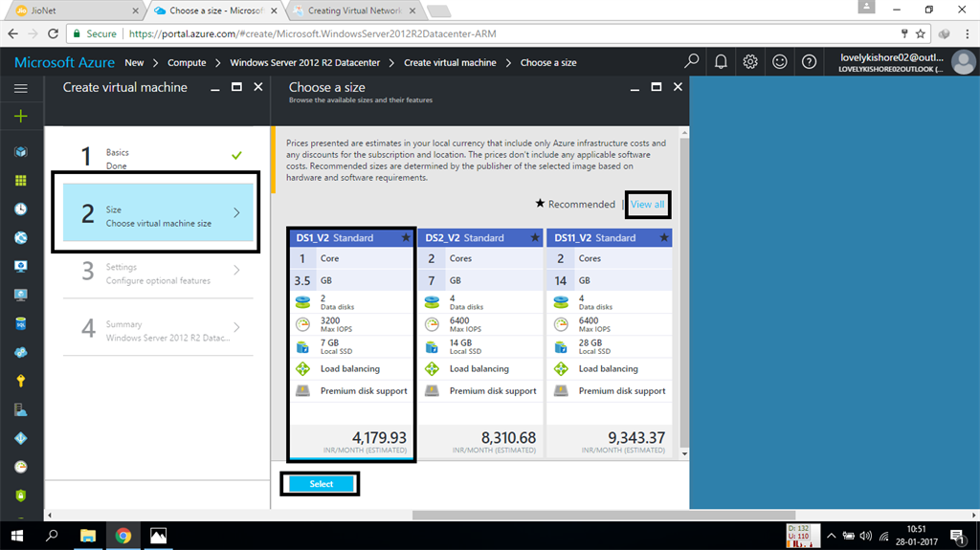Open the blue diamond sidebar icon

click(21, 438)
